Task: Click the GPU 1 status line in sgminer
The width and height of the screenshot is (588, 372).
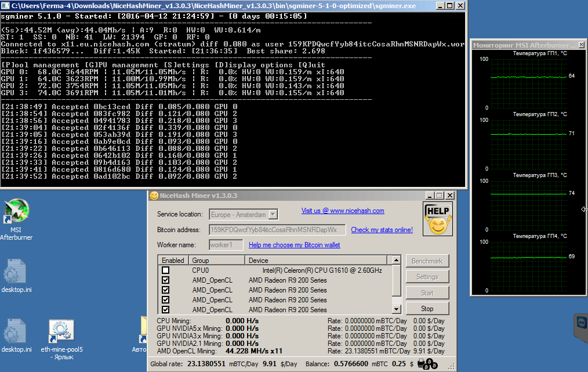Action: tap(172, 79)
